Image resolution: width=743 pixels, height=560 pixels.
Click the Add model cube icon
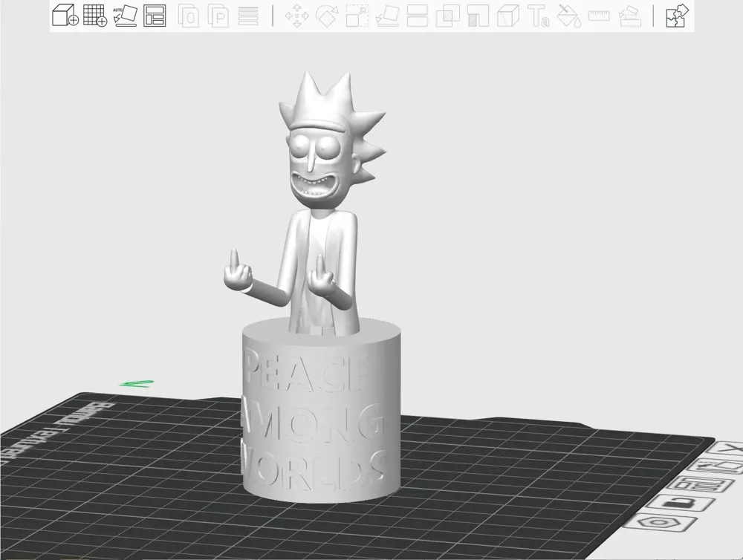[65, 15]
